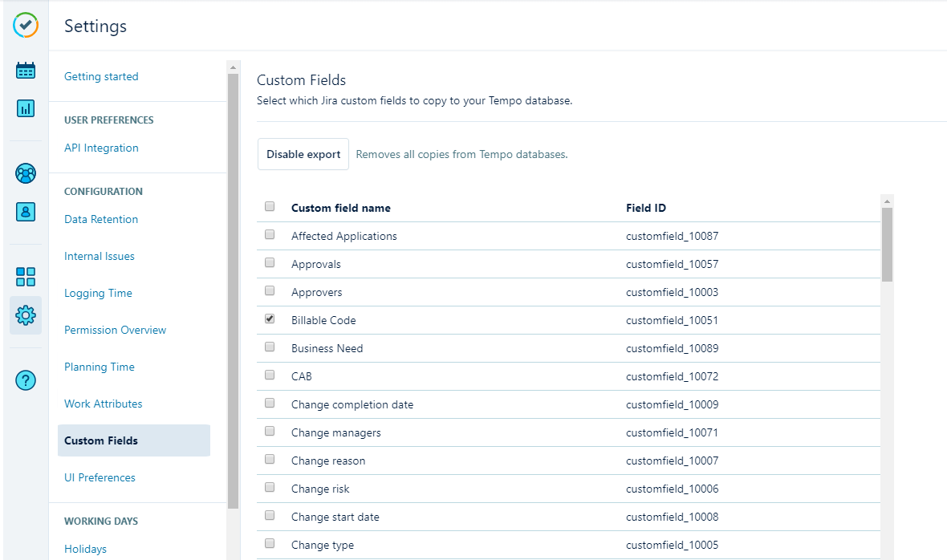Toggle the select-all header checkbox
The image size is (947, 560).
coord(270,207)
